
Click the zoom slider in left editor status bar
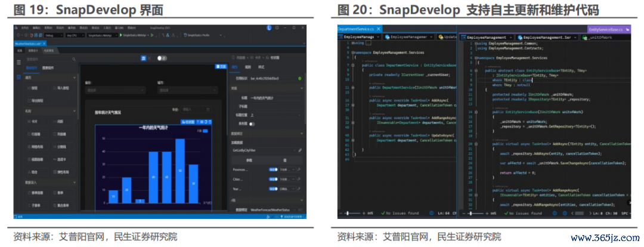click(352, 214)
